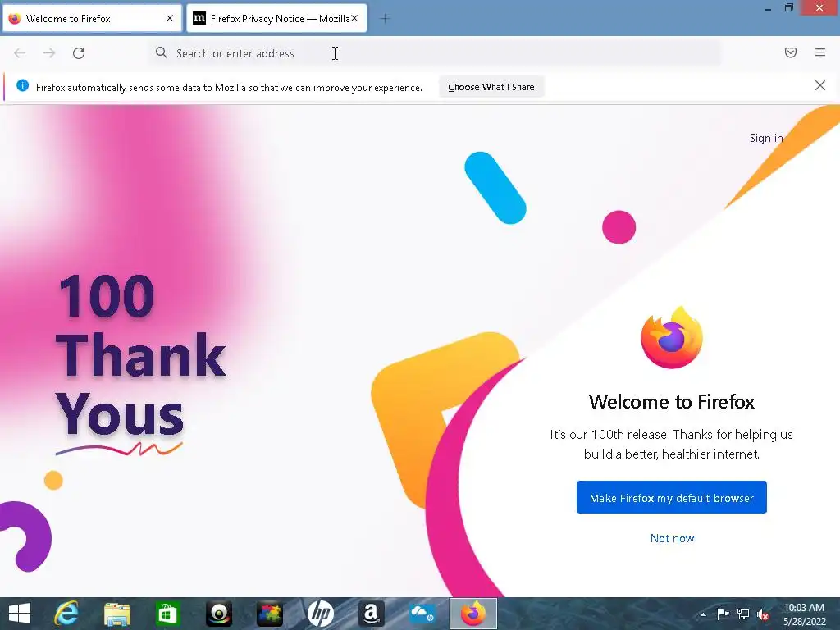Click the Not now link
This screenshot has height=630, width=840.
click(672, 538)
